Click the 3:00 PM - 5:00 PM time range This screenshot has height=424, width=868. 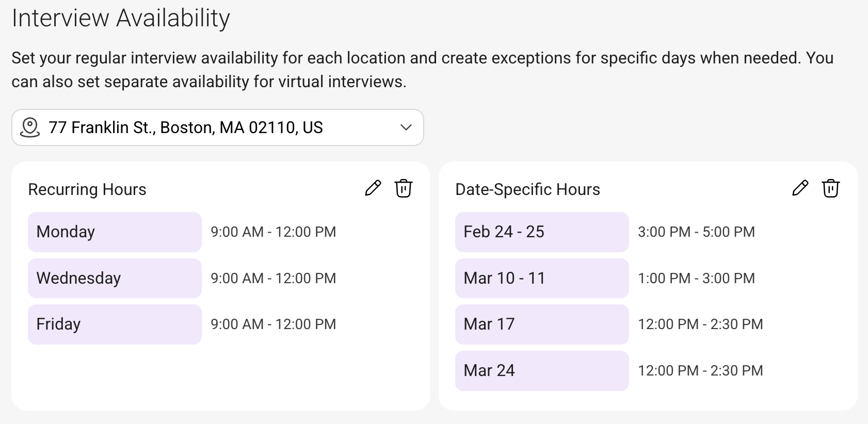[x=696, y=232]
